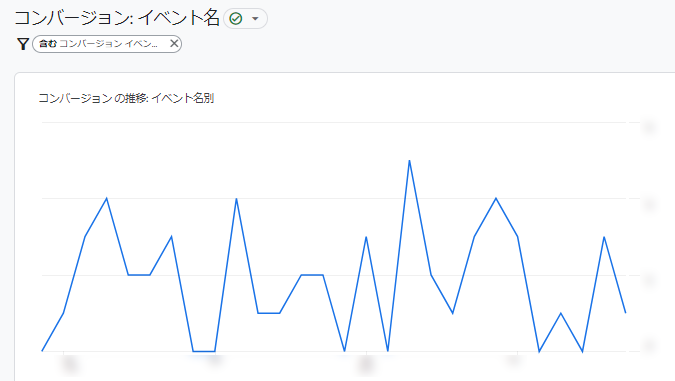Screen dimensions: 675x381
Task: Open the 含む コンバージョン イベン... filter chip
Action: click(x=99, y=43)
